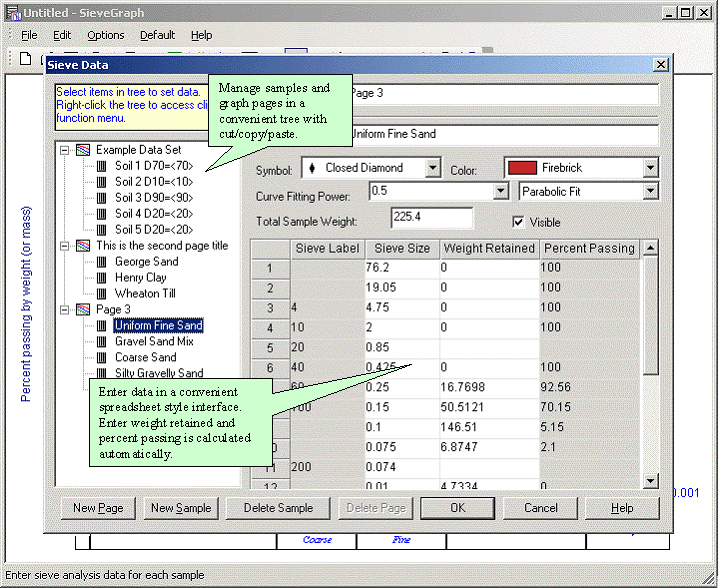
Task: Click the sample icon beside Wheaton Till
Action: 102,294
